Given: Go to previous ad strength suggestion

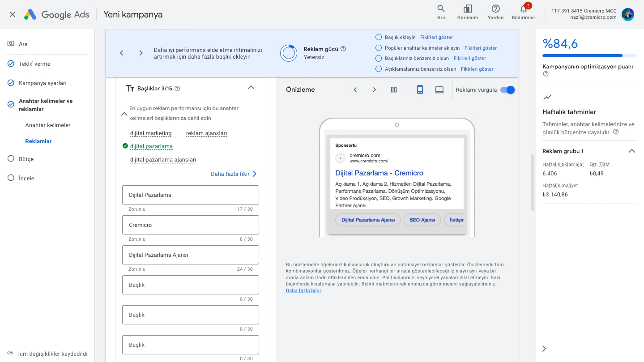Looking at the screenshot, I should [x=121, y=53].
